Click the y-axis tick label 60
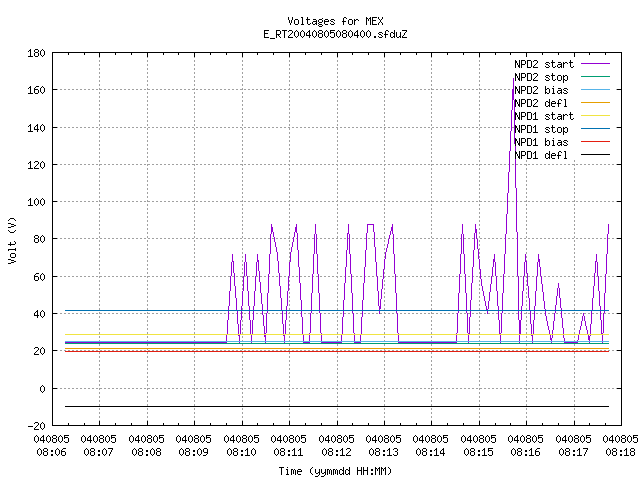This screenshot has height=480, width=640. pyautogui.click(x=39, y=277)
